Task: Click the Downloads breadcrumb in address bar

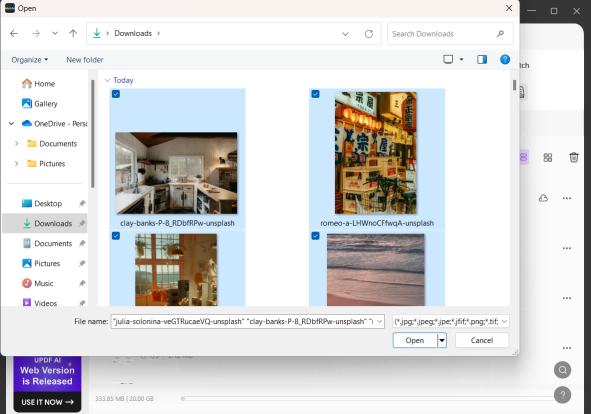Action: pos(133,34)
